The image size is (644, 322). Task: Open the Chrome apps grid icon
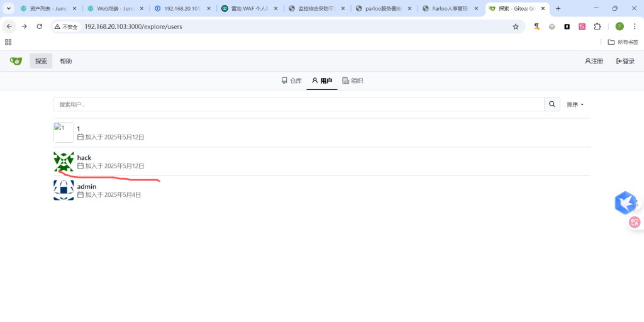point(8,42)
